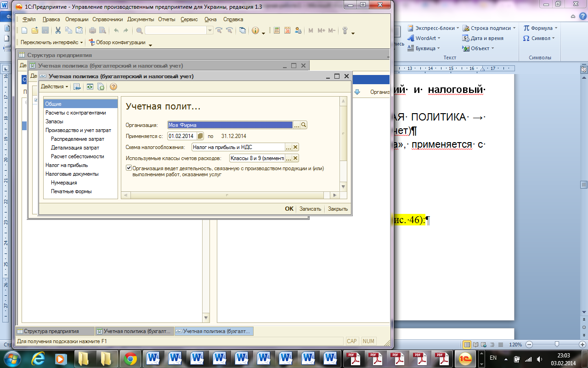
Task: Click the New document icon in 1C toolbar
Action: click(x=24, y=30)
